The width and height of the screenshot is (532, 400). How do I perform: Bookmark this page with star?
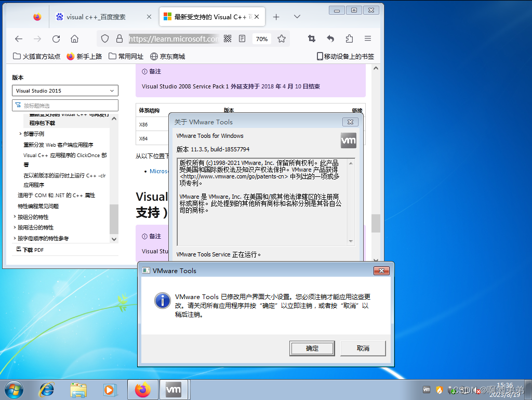click(281, 38)
